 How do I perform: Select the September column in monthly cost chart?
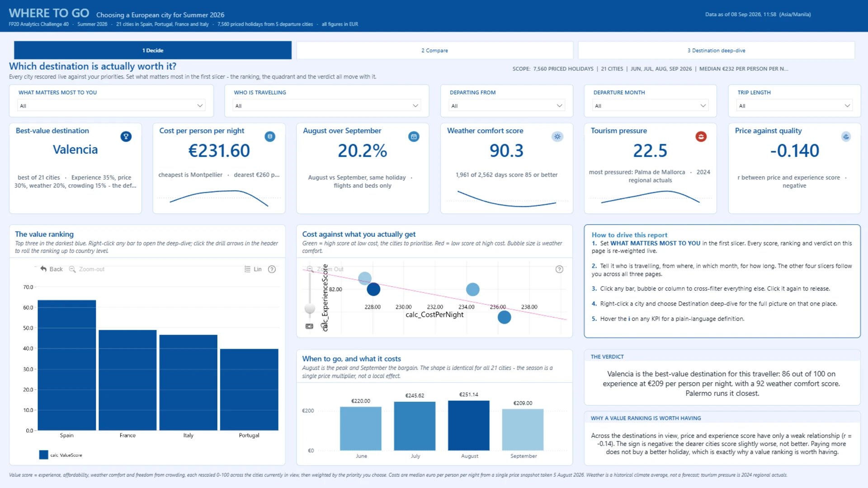click(523, 430)
